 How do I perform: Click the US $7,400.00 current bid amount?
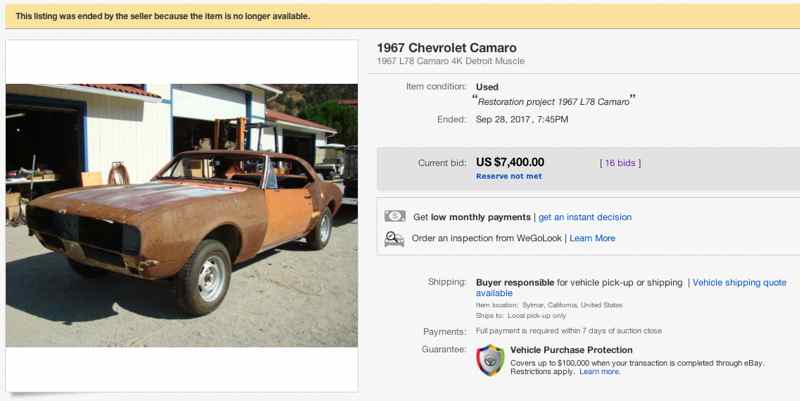click(510, 162)
